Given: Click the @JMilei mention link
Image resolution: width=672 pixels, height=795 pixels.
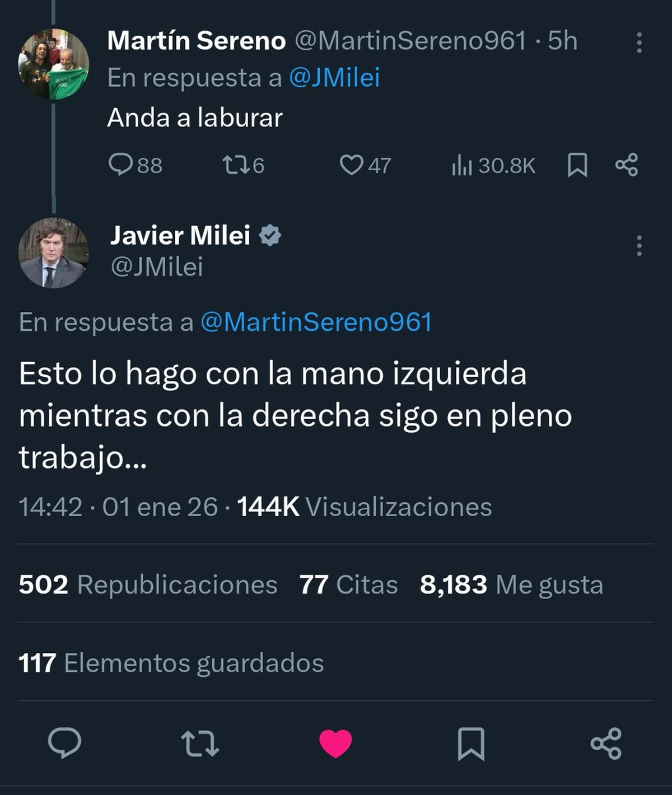Looking at the screenshot, I should coord(334,78).
